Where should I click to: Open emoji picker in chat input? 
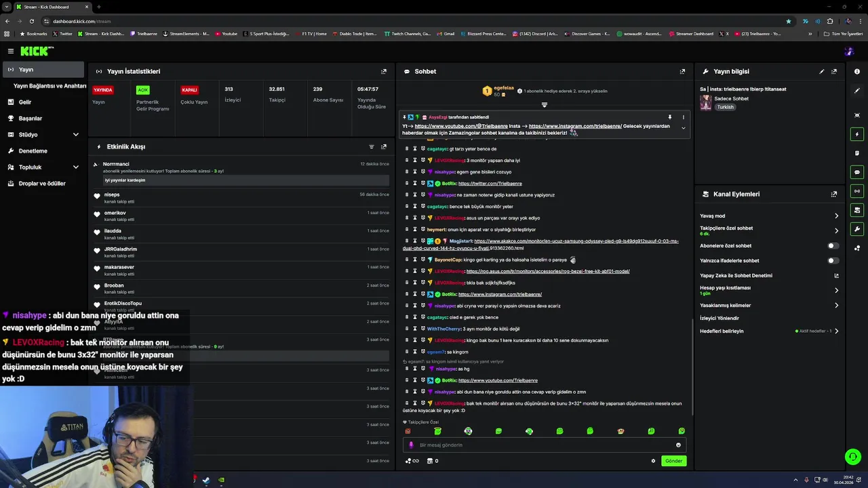point(678,445)
